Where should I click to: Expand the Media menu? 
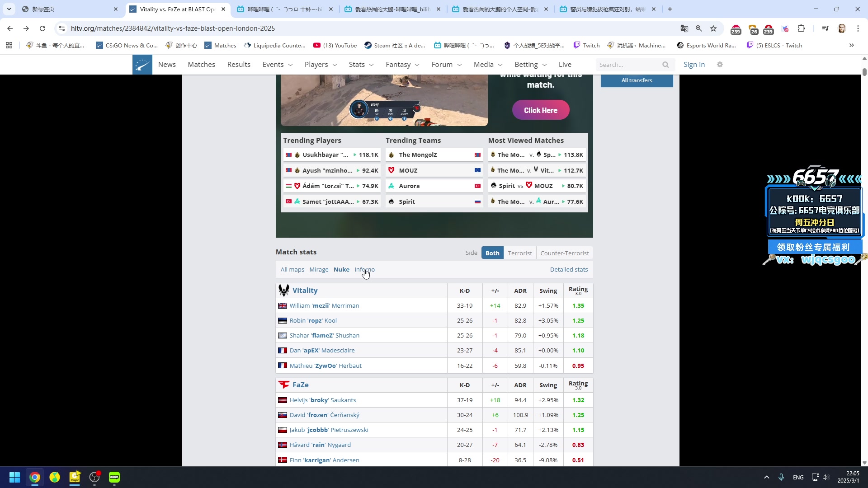pos(488,65)
